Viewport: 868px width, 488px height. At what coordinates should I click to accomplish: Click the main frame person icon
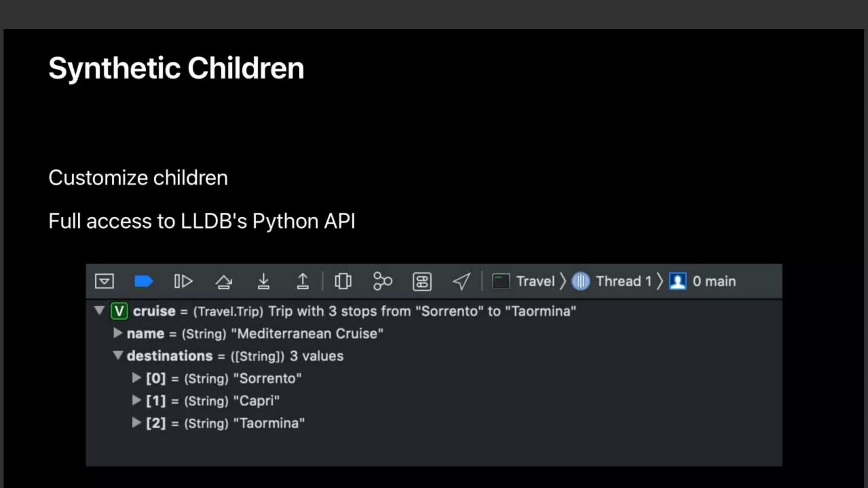coord(678,281)
